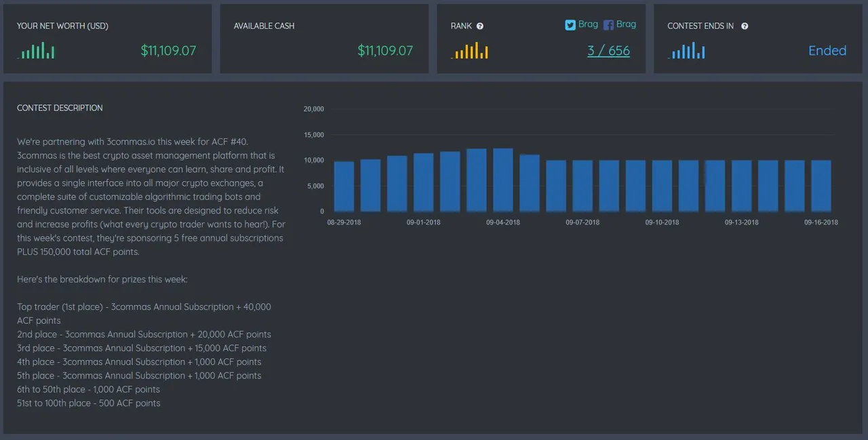Click the 6th to 50th place prize line
Screen dimensions: 868x440
click(89, 389)
